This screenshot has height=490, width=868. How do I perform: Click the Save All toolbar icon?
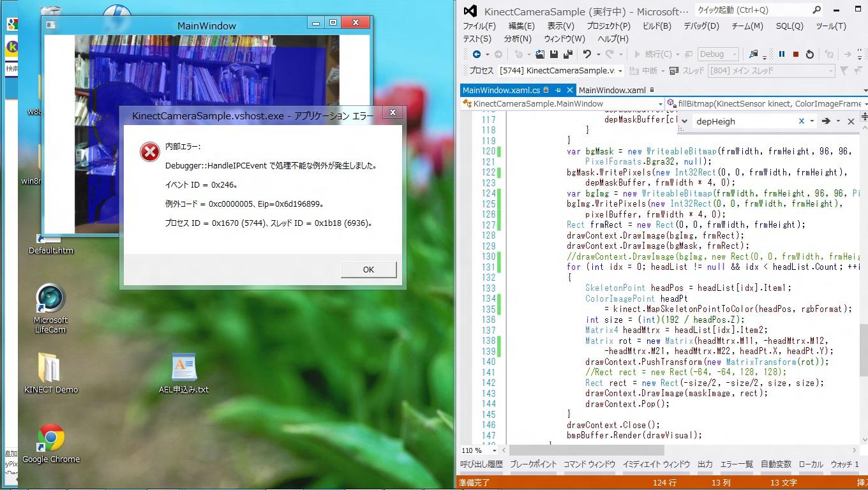pos(567,54)
